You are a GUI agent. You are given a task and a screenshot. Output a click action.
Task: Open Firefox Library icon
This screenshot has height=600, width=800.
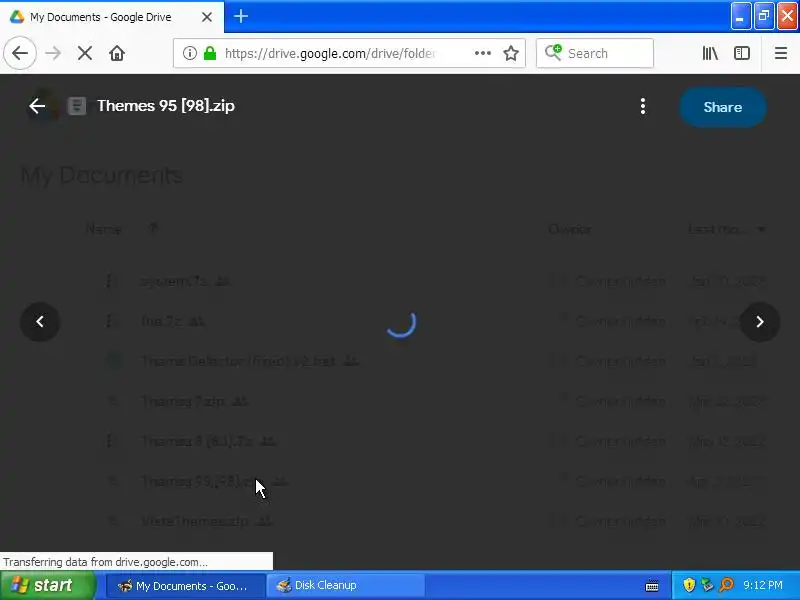[710, 53]
